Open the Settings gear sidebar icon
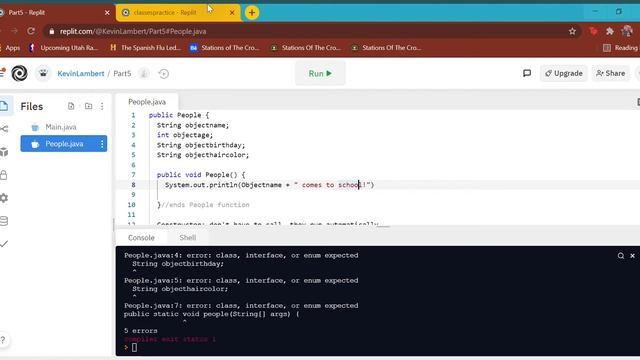Image resolution: width=640 pixels, height=360 pixels. (x=4, y=198)
